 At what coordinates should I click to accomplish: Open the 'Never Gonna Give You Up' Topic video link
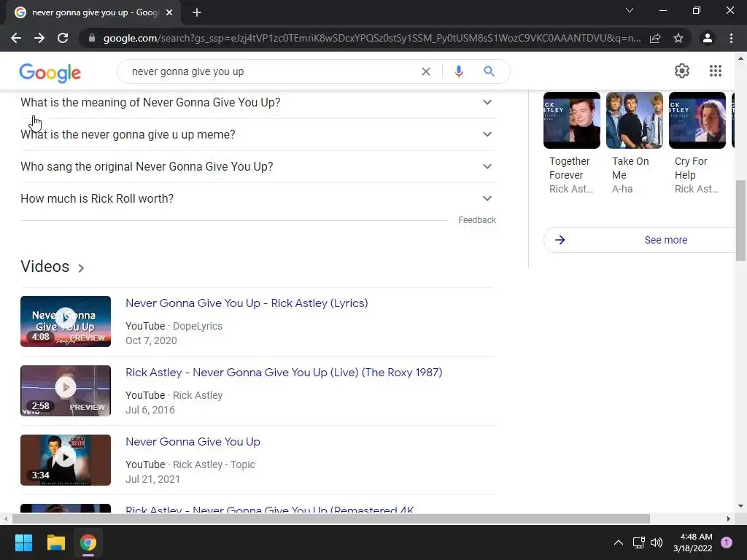tap(193, 442)
